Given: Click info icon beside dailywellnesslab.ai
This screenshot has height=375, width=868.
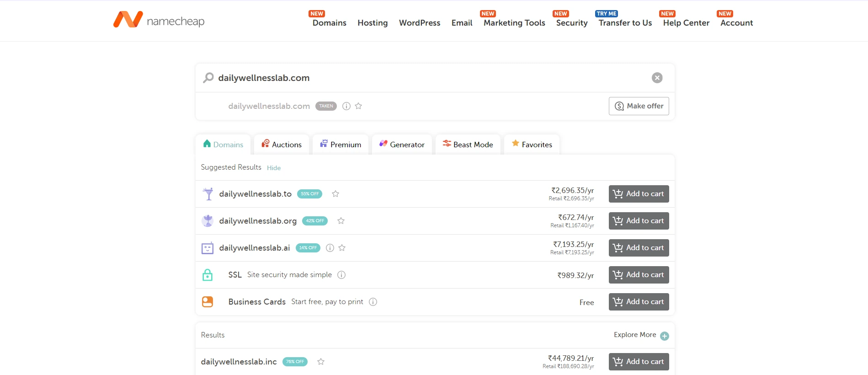Looking at the screenshot, I should point(330,248).
